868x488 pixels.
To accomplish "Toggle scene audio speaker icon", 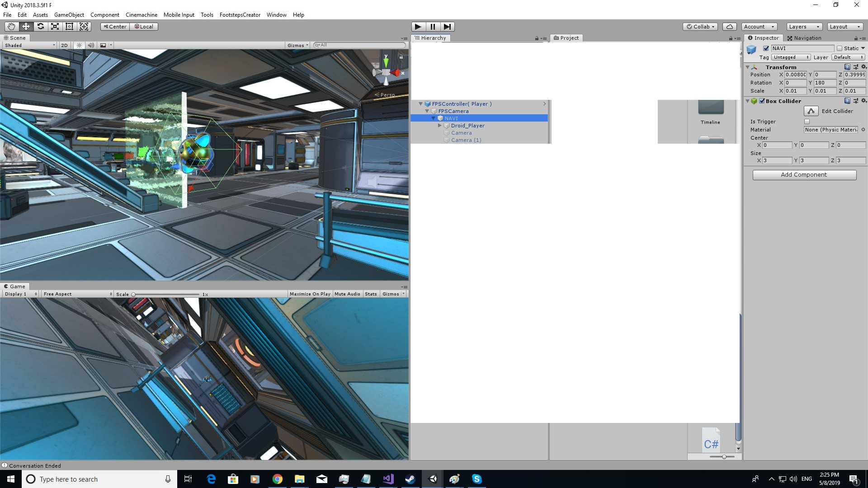I will coord(91,45).
